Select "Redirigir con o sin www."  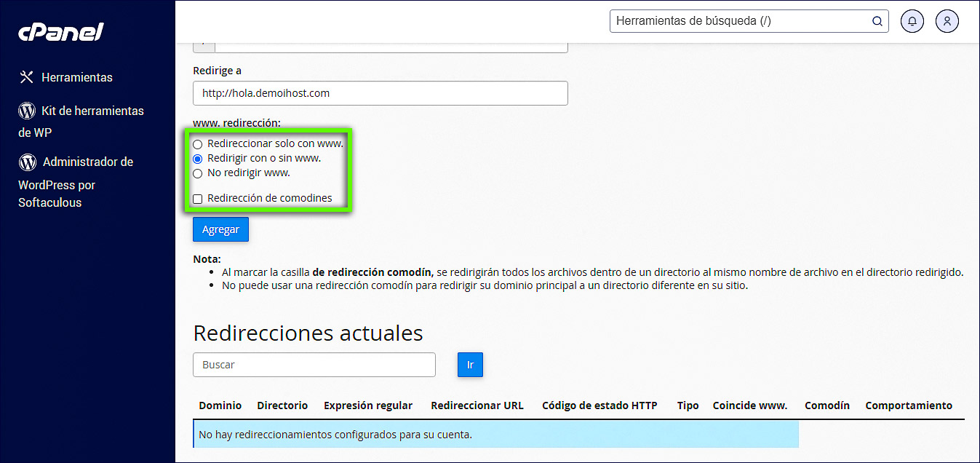tap(197, 159)
